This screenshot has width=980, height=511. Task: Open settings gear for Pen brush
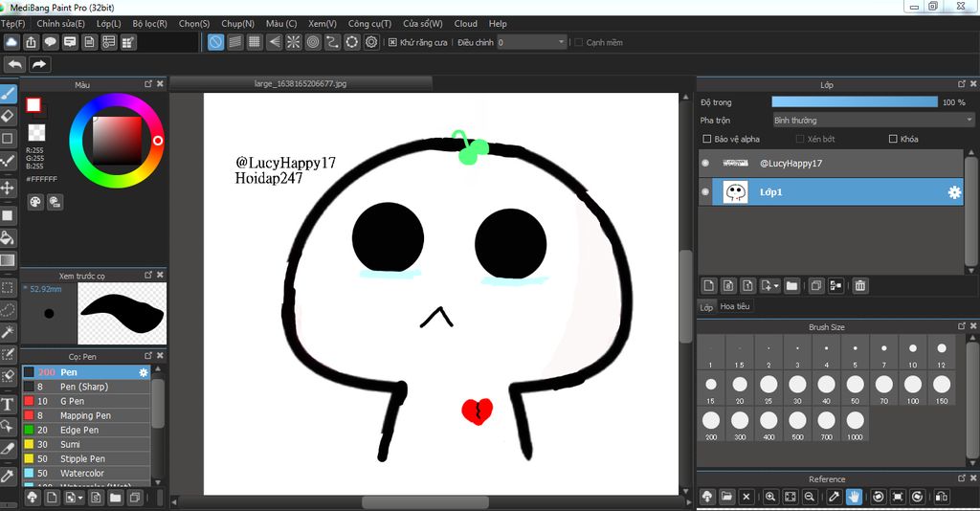click(x=144, y=372)
